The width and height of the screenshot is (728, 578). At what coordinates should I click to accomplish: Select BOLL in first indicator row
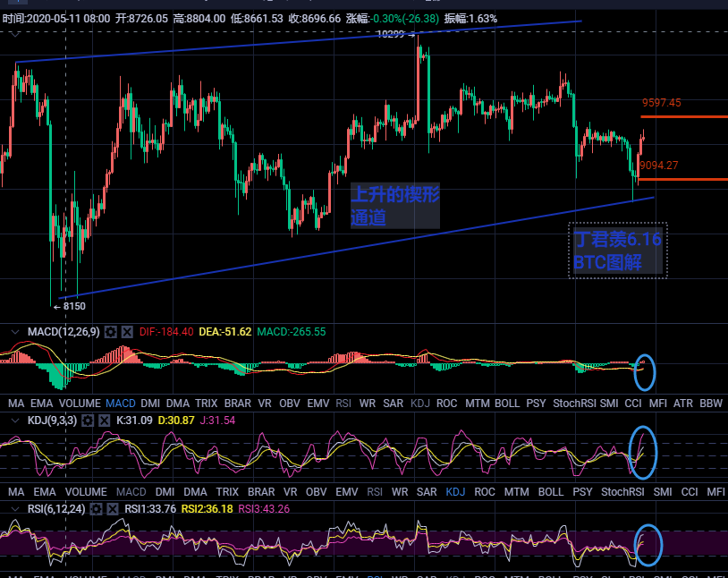506,404
